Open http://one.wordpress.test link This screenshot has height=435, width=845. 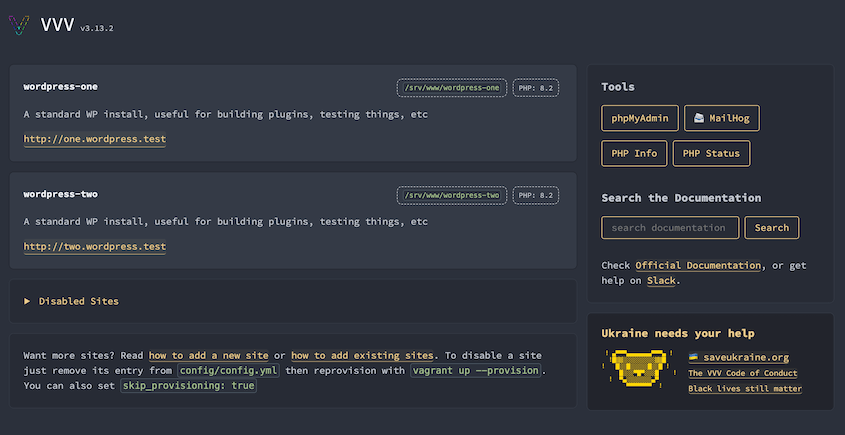95,139
